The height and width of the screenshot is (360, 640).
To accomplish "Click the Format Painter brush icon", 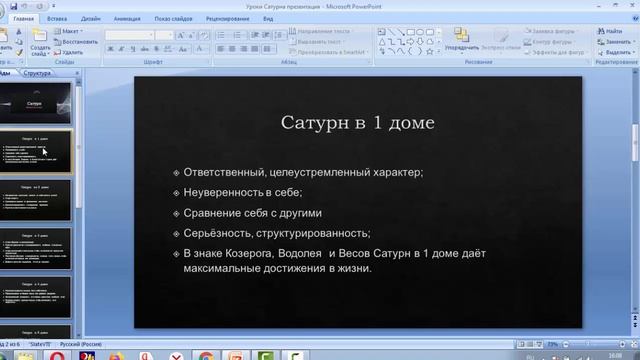I will (19, 52).
